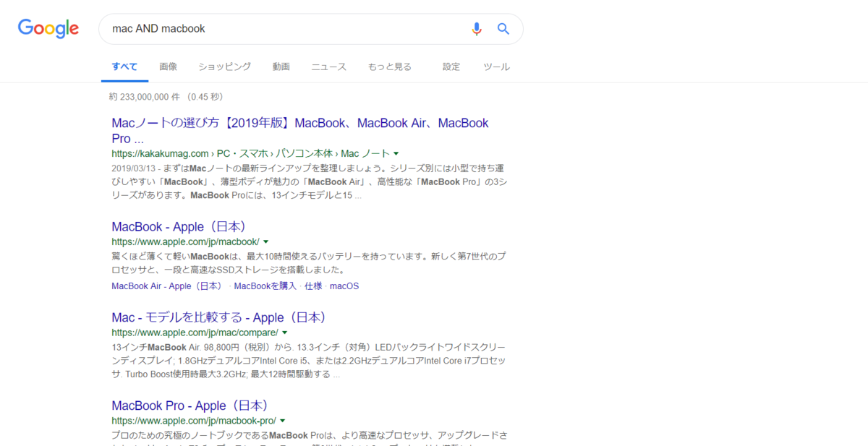Click the https://www.apple.com/jp/macbook-pro/ URL text
The width and height of the screenshot is (868, 446).
(x=193, y=421)
